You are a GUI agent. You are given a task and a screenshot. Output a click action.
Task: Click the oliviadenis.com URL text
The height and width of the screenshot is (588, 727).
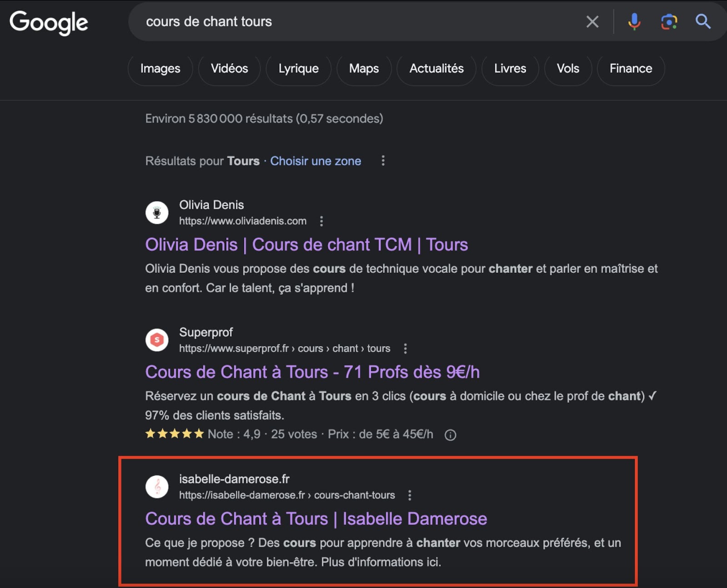tap(243, 221)
